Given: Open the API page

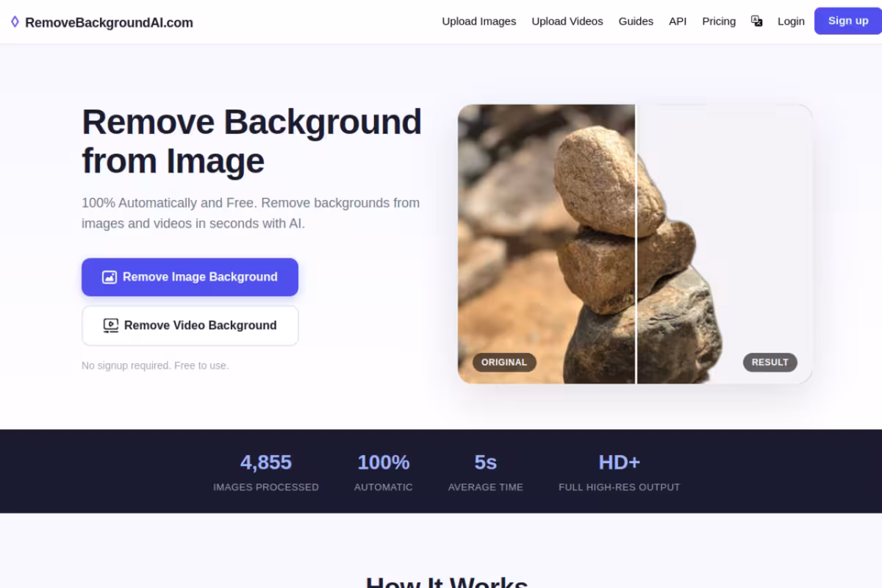Looking at the screenshot, I should click(678, 21).
